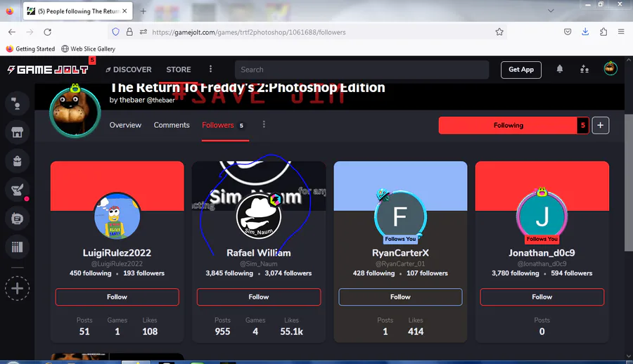
Task: Open the sidebar chat message icon
Action: [17, 219]
